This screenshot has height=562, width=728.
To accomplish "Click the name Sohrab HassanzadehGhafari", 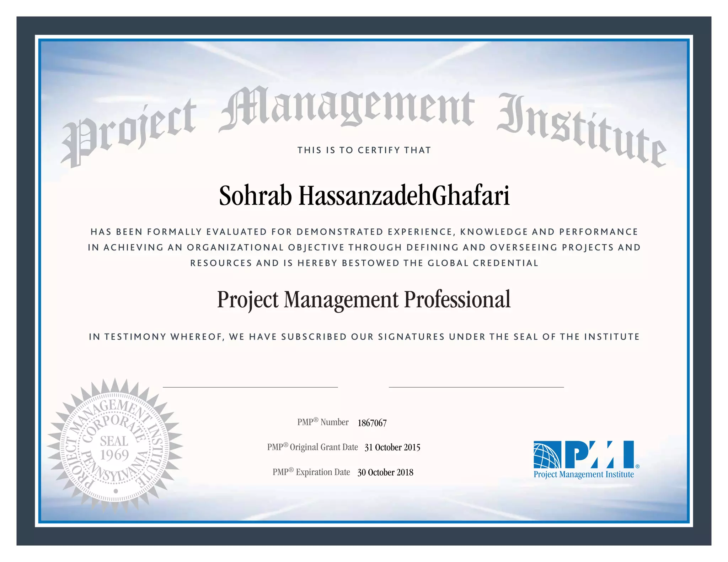I will pyautogui.click(x=364, y=196).
